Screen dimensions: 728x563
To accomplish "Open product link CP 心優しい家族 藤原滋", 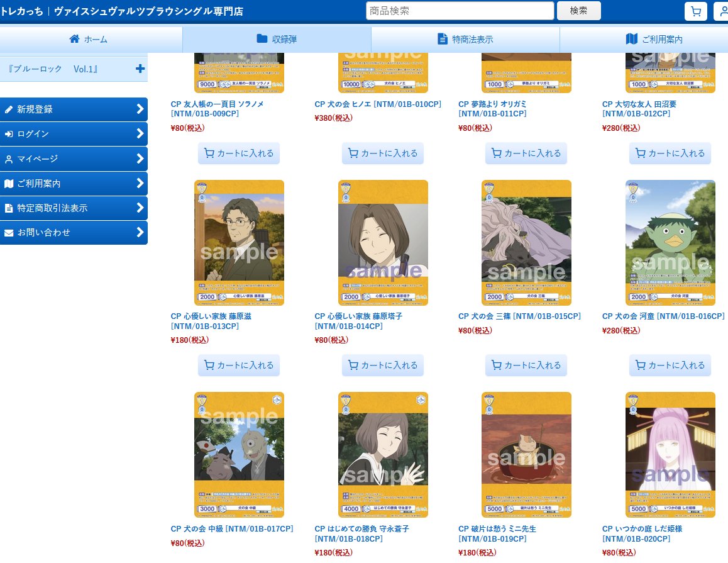I will coord(211,321).
